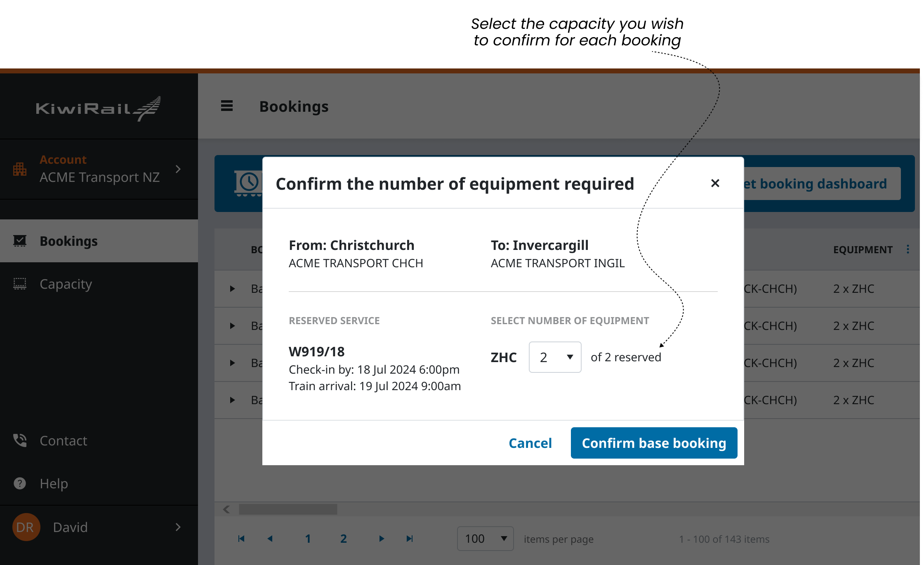Go to the last page of results
This screenshot has height=565, width=924.
[409, 539]
